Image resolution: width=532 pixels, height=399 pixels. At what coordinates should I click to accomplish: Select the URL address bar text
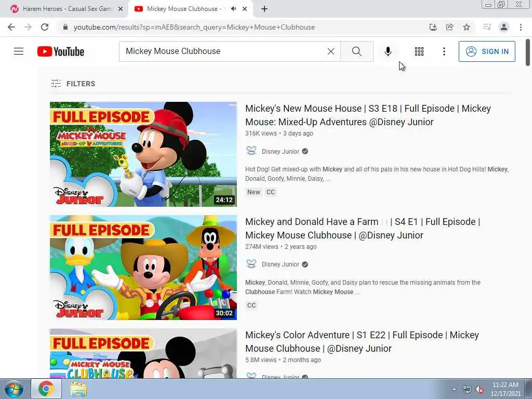point(194,27)
